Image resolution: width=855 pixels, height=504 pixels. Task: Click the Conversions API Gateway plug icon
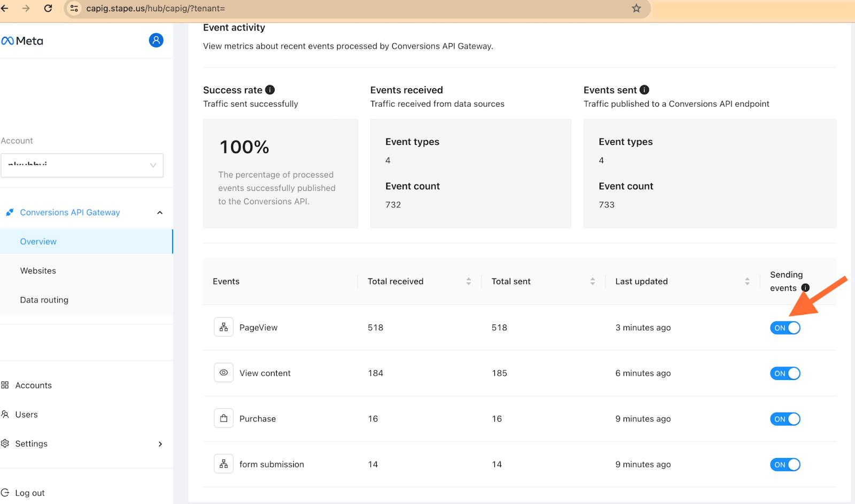10,212
